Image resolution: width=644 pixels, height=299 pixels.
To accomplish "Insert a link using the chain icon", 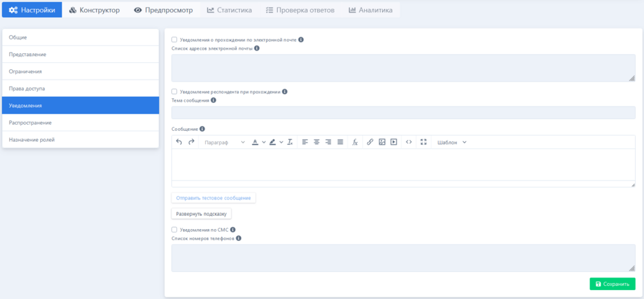I will [370, 142].
